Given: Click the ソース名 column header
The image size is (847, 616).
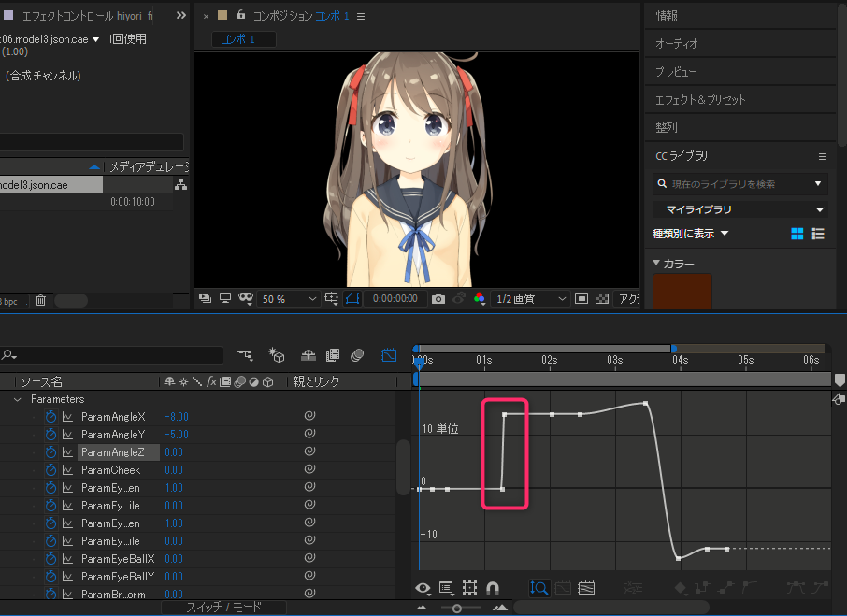Looking at the screenshot, I should pos(41,382).
